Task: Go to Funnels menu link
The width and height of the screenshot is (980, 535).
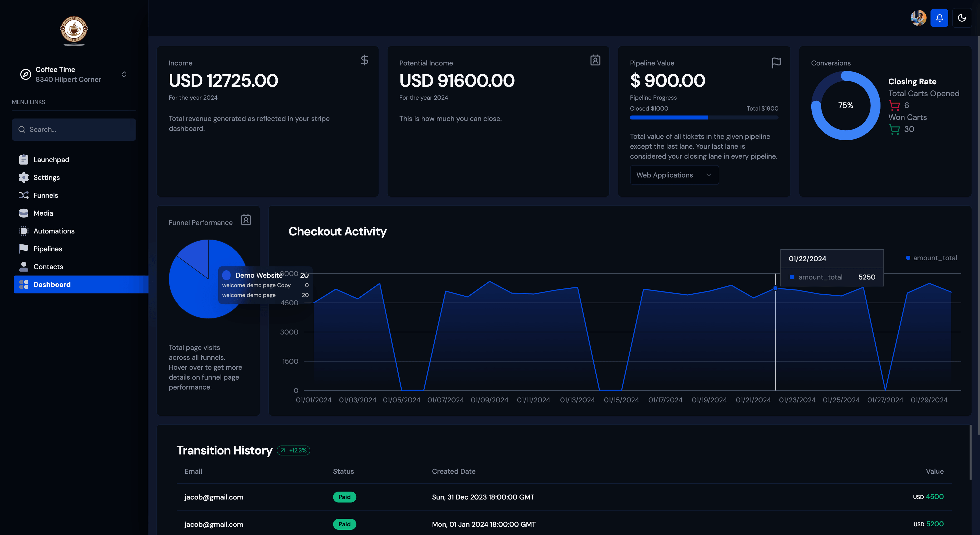Action: (x=46, y=195)
